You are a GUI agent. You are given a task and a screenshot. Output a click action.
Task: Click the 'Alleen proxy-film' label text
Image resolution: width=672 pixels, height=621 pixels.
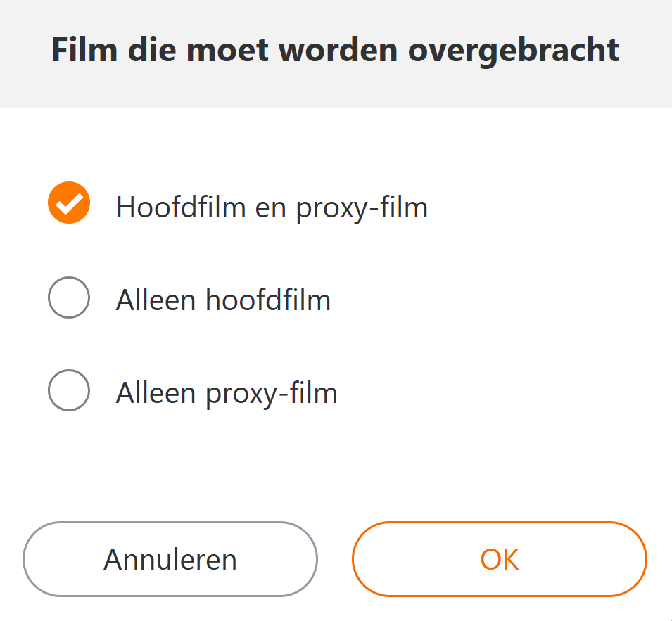click(x=227, y=393)
